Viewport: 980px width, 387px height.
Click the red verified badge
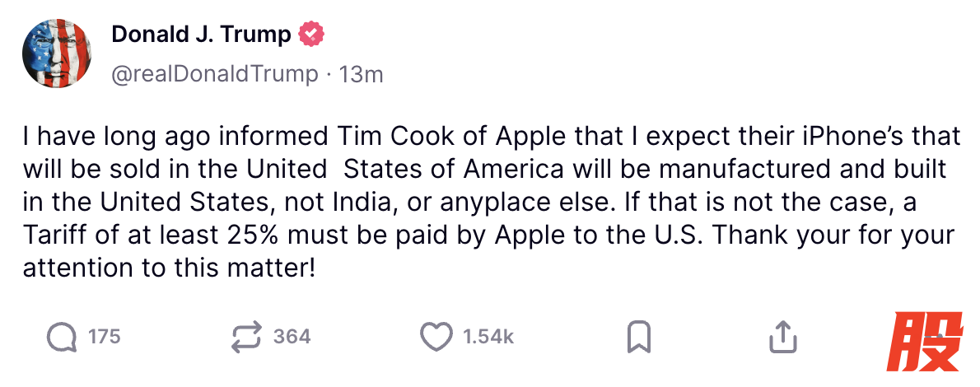[312, 35]
